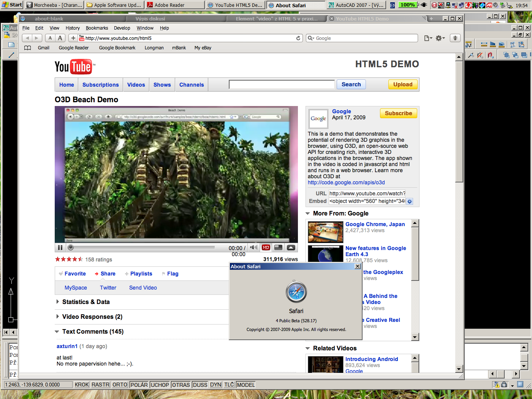This screenshot has height=399, width=532.
Task: Open the Window menu in Safari
Action: tap(145, 28)
